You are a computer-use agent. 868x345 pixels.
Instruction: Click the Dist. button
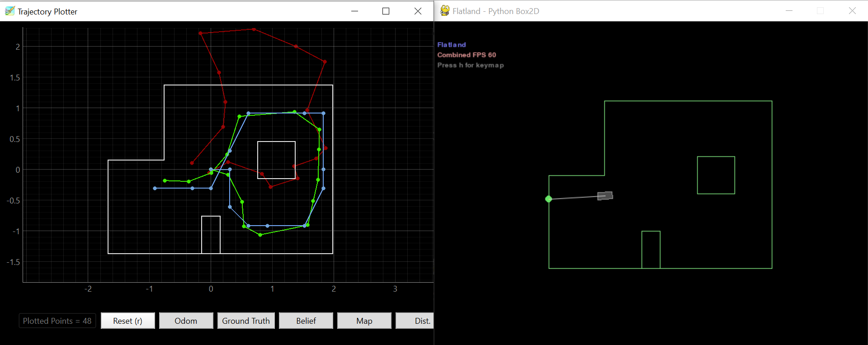pos(415,321)
